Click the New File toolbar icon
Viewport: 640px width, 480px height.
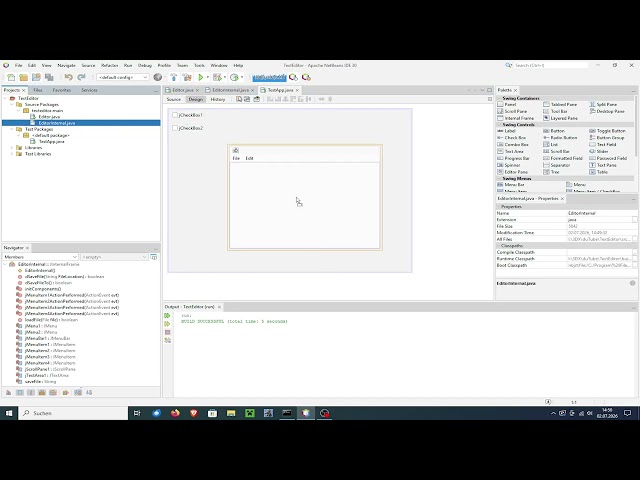point(11,77)
